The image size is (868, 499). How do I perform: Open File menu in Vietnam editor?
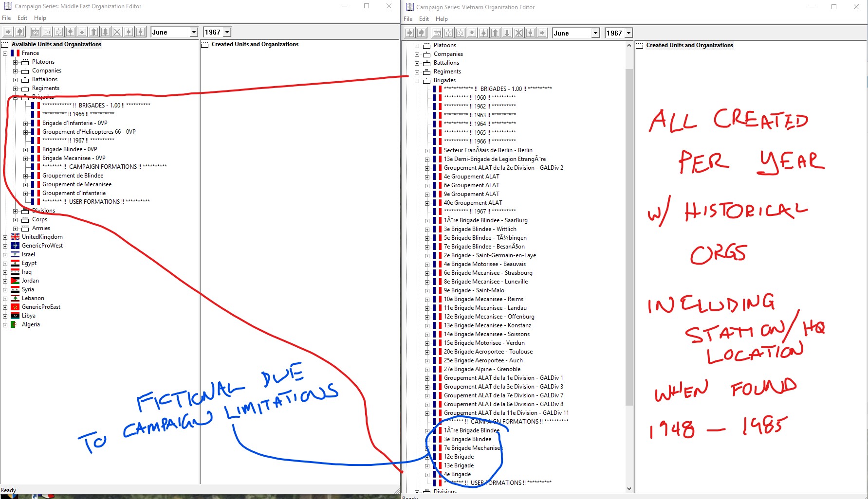[x=408, y=19]
